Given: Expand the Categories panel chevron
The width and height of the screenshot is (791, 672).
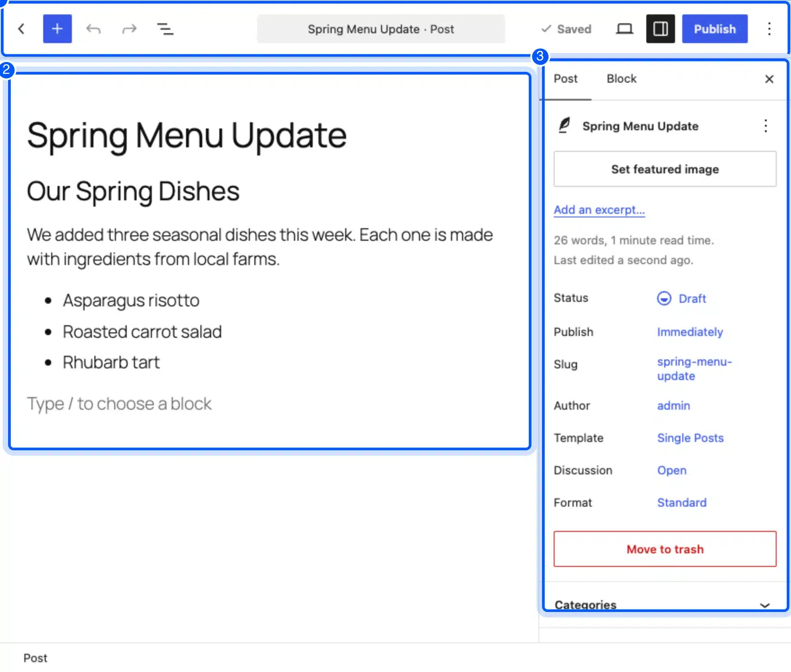Looking at the screenshot, I should point(764,605).
